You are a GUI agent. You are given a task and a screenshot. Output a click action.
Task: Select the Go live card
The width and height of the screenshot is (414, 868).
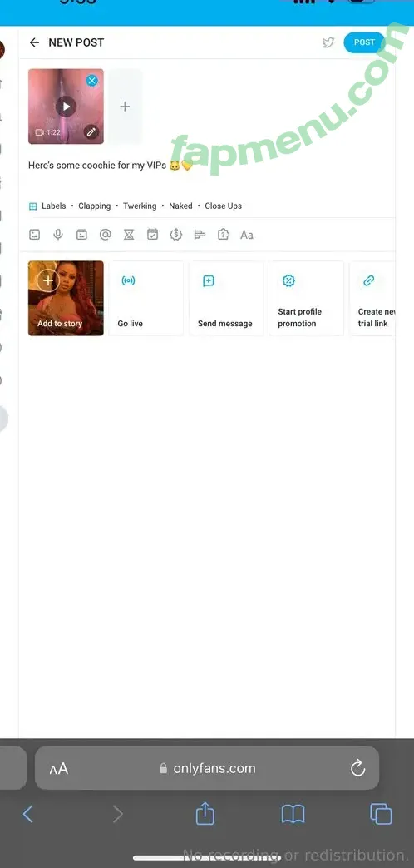click(146, 299)
